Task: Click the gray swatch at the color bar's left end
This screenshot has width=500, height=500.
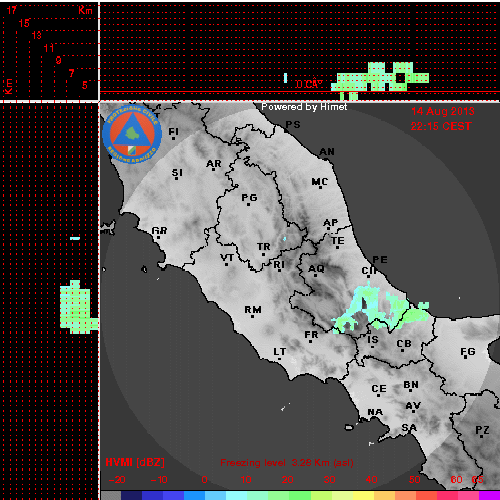Action: [111, 495]
